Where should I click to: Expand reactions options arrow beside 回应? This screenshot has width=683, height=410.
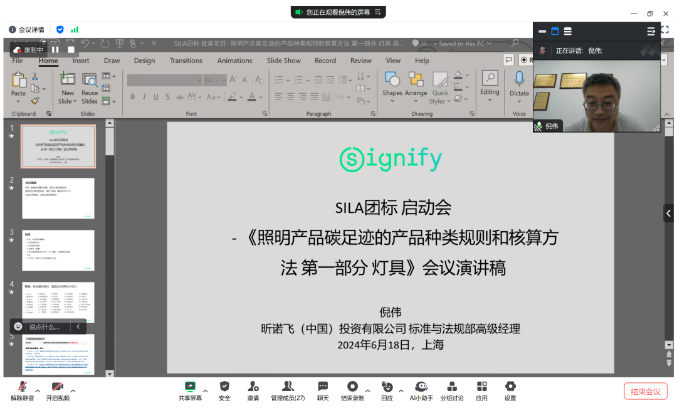click(401, 391)
